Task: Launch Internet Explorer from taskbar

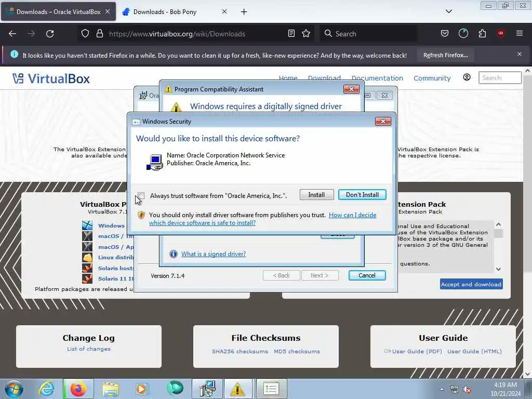Action: coord(46,389)
